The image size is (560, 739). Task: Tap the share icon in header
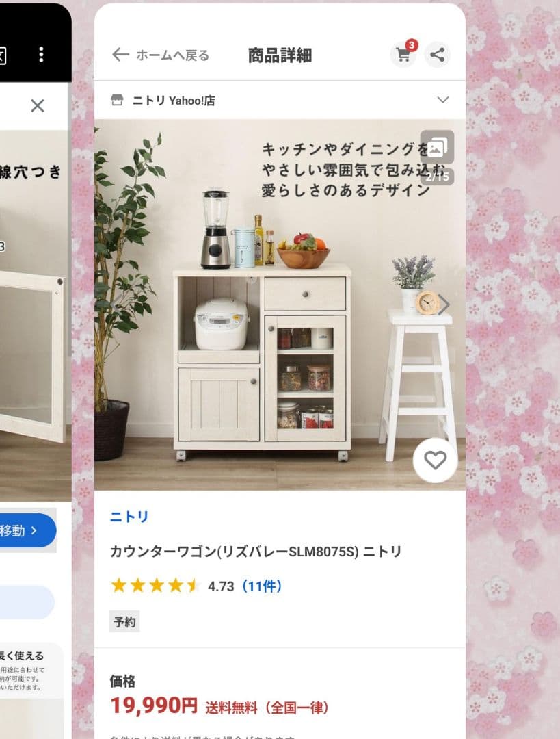tap(437, 55)
